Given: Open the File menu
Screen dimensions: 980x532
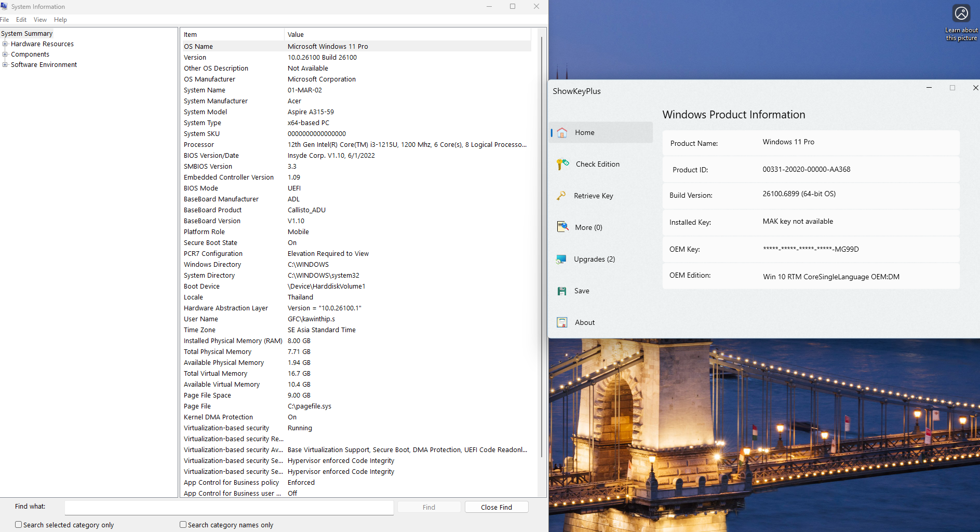Looking at the screenshot, I should coord(5,20).
